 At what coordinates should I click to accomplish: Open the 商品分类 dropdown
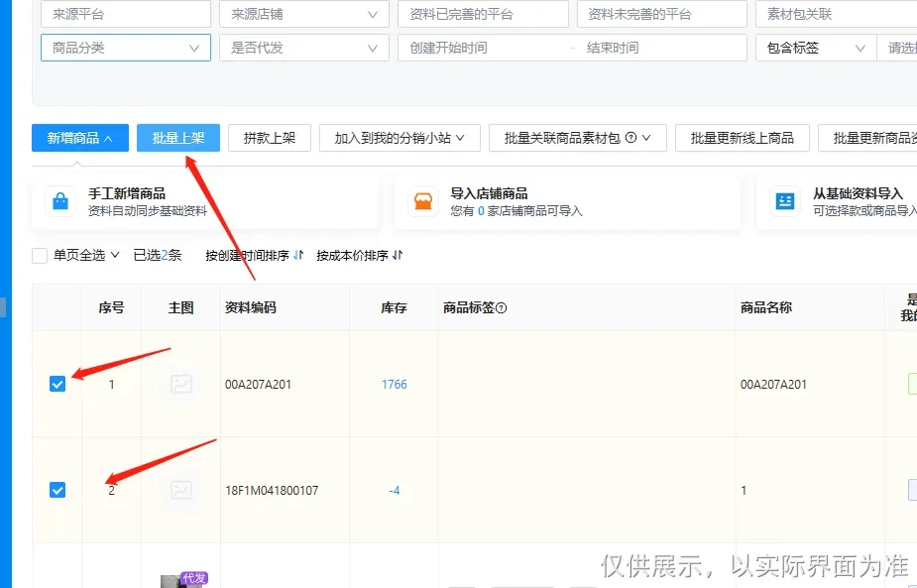point(126,48)
